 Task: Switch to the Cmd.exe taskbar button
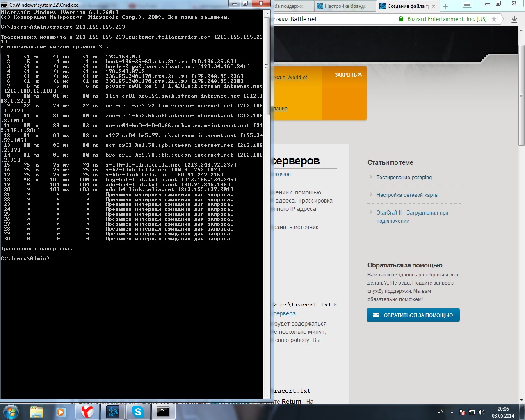163,412
